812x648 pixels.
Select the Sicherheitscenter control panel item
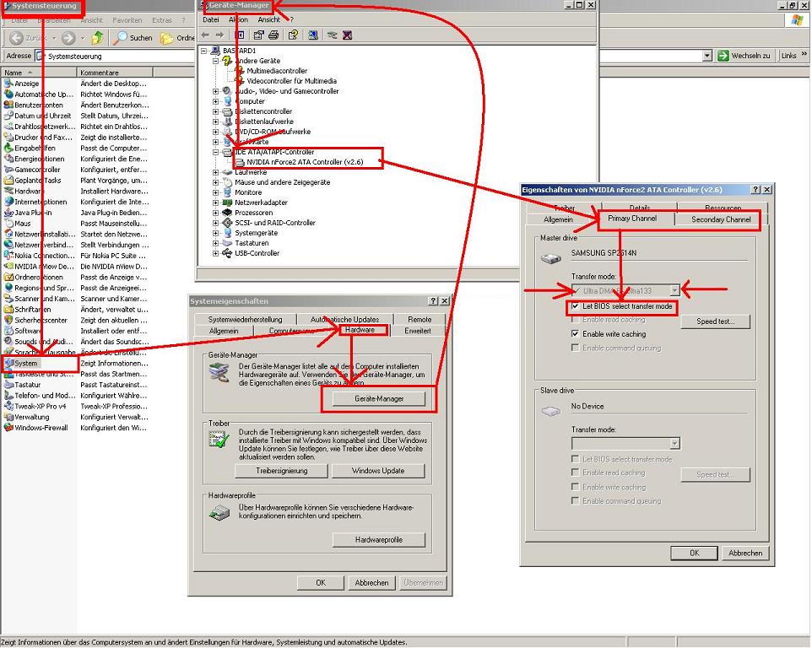point(35,321)
